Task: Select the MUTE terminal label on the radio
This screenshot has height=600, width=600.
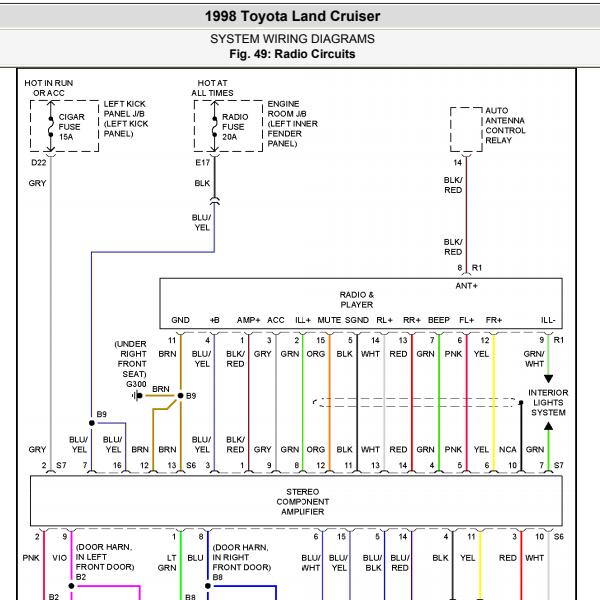Action: [329, 320]
